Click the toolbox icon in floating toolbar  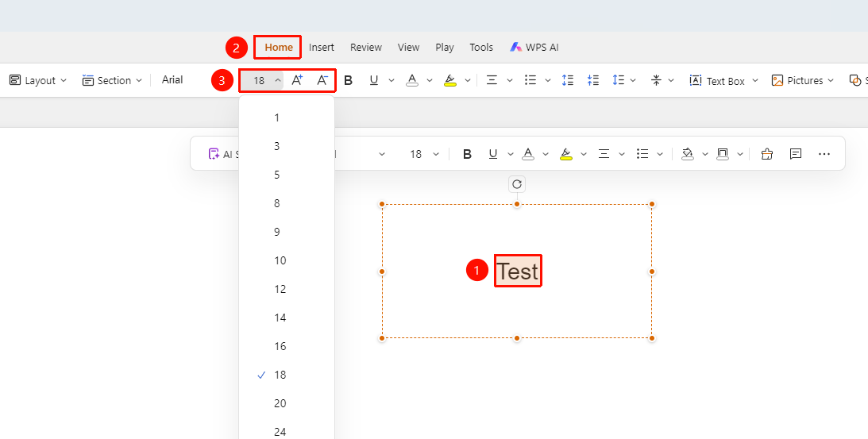click(766, 154)
